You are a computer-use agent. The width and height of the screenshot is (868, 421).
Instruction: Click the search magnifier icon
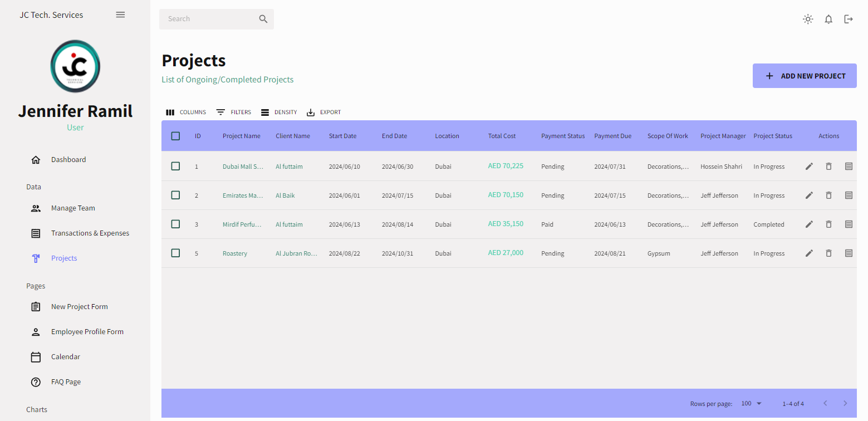tap(263, 19)
